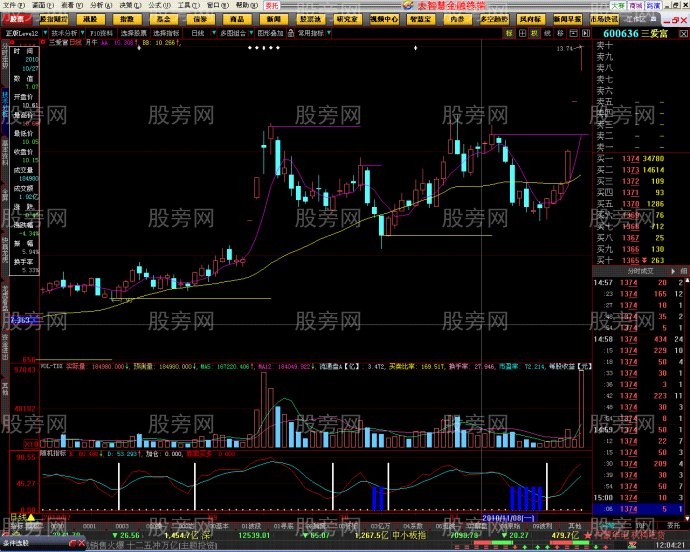The image size is (690, 552).
Task: Click the 2010/11/08 date marker
Action: click(508, 518)
